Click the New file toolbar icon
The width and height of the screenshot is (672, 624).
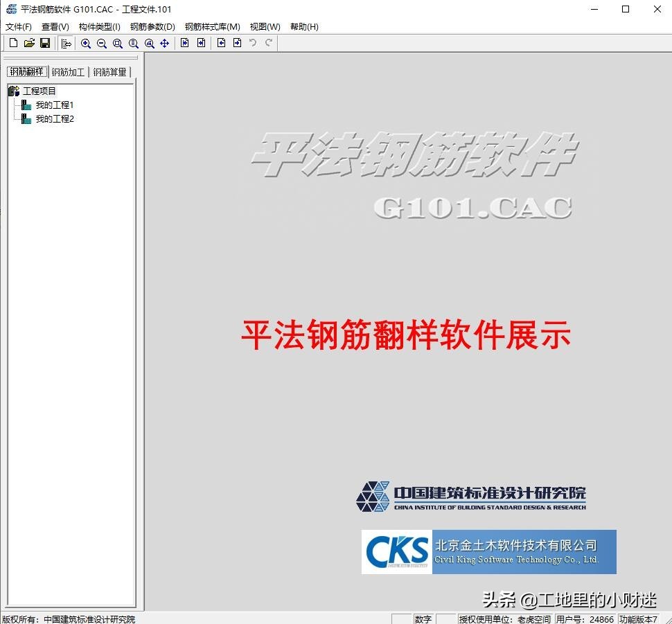[13, 43]
